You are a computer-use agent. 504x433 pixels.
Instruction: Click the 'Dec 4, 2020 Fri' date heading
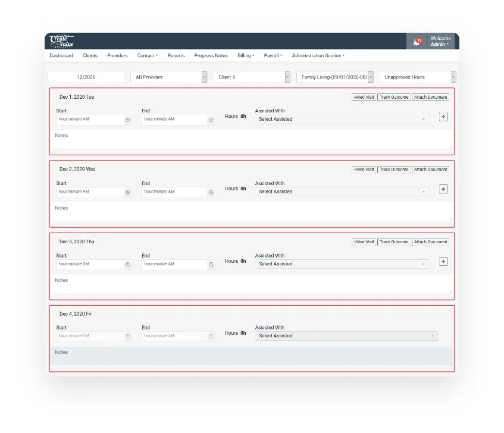click(x=75, y=314)
